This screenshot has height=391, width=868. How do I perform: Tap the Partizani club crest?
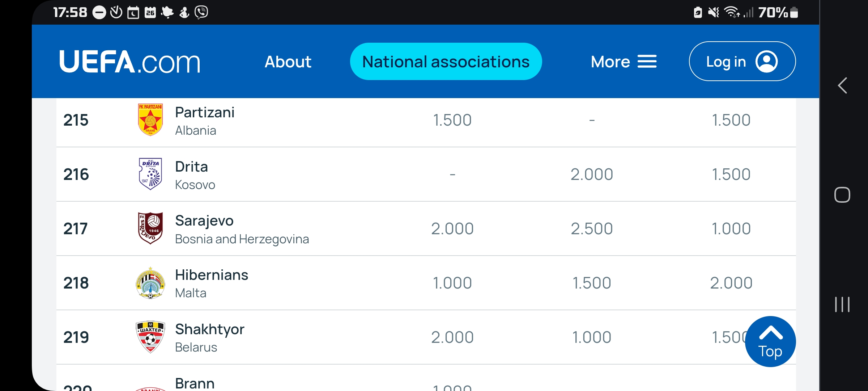[x=150, y=120]
